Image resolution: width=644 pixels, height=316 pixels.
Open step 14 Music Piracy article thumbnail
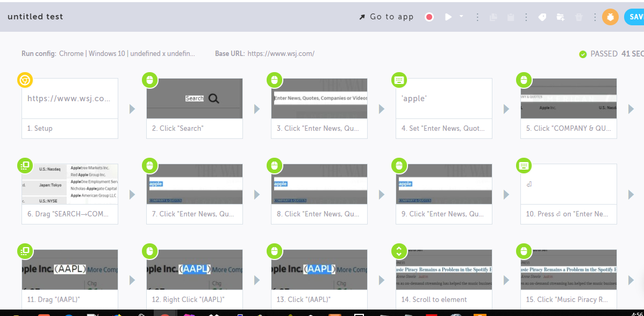444,270
